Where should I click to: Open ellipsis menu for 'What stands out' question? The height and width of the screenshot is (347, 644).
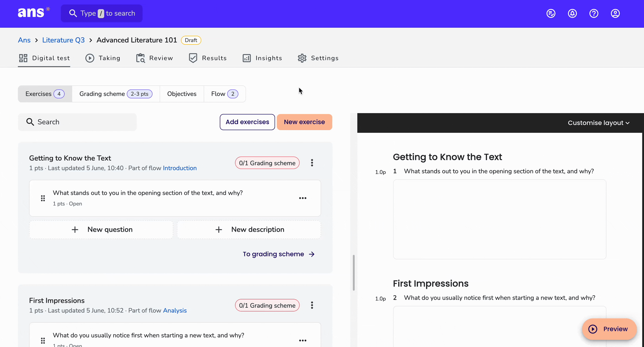pos(303,198)
